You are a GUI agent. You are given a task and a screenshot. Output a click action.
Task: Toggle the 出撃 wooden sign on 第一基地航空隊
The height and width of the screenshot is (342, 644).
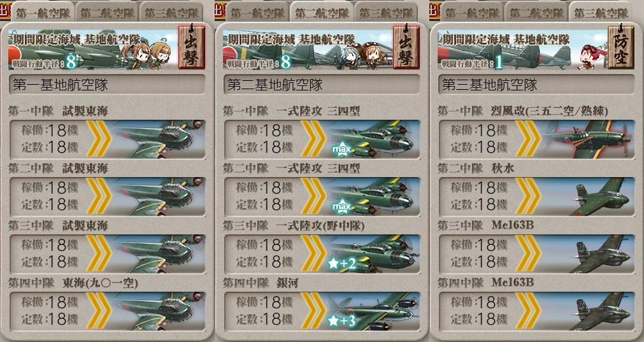[192, 46]
